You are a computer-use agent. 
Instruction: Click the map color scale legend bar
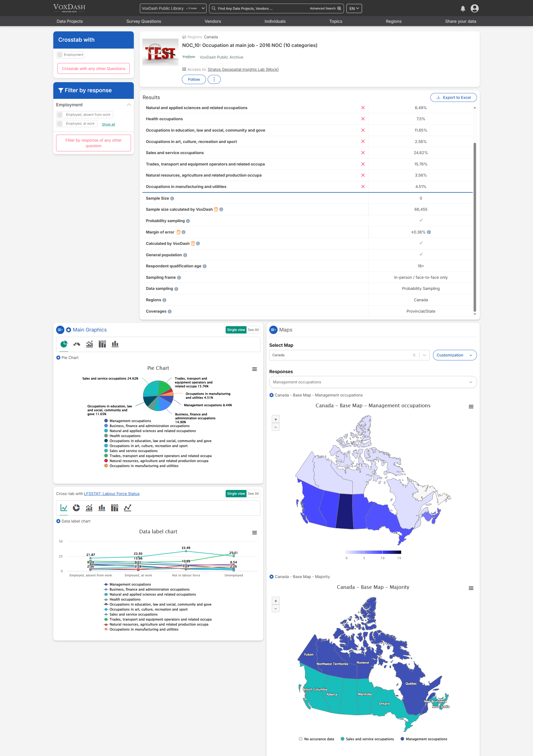[373, 552]
